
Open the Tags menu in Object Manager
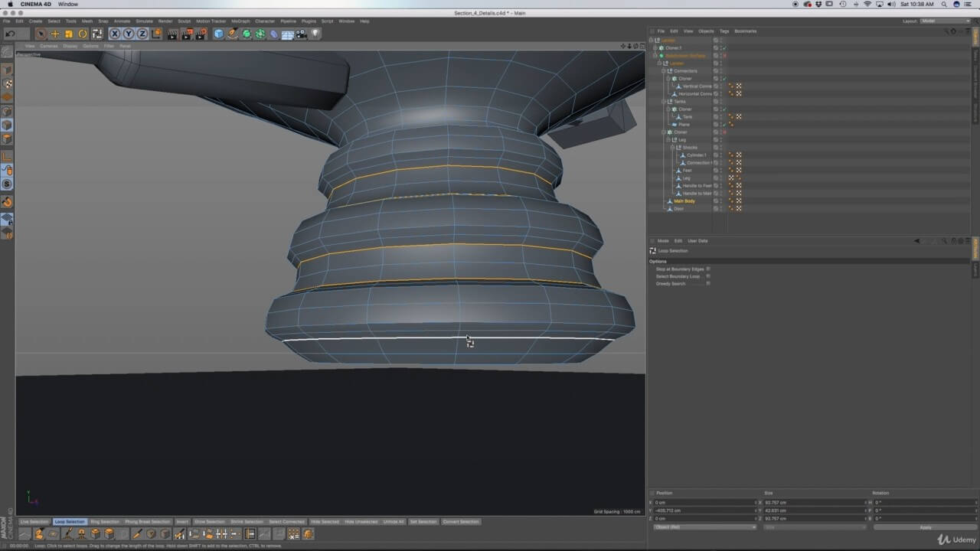tap(724, 31)
